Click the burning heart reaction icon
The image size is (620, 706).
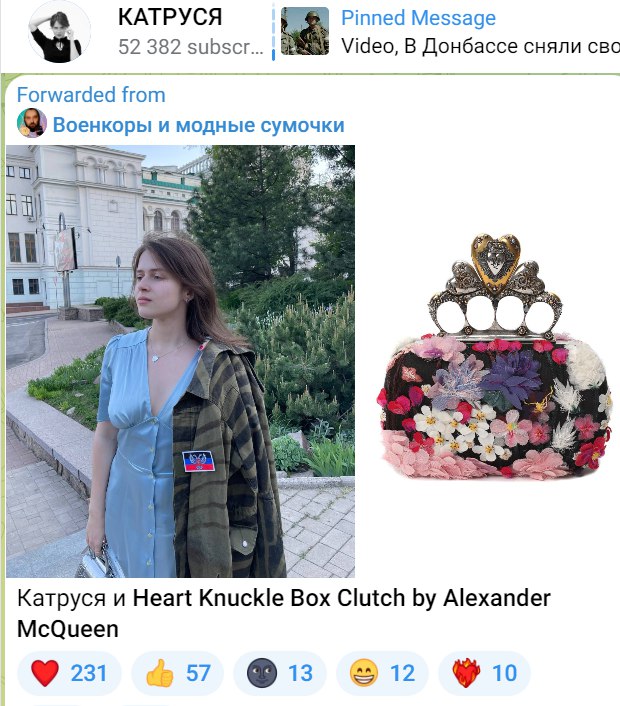coord(466,673)
